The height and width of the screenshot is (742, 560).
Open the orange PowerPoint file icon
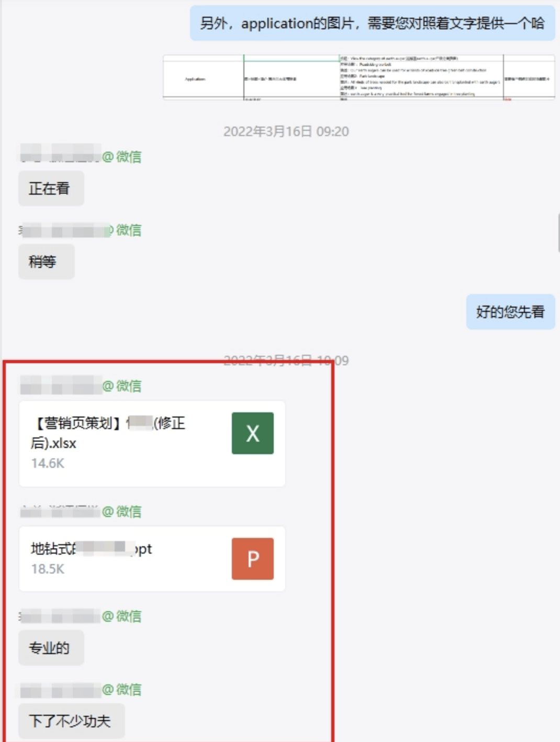252,559
